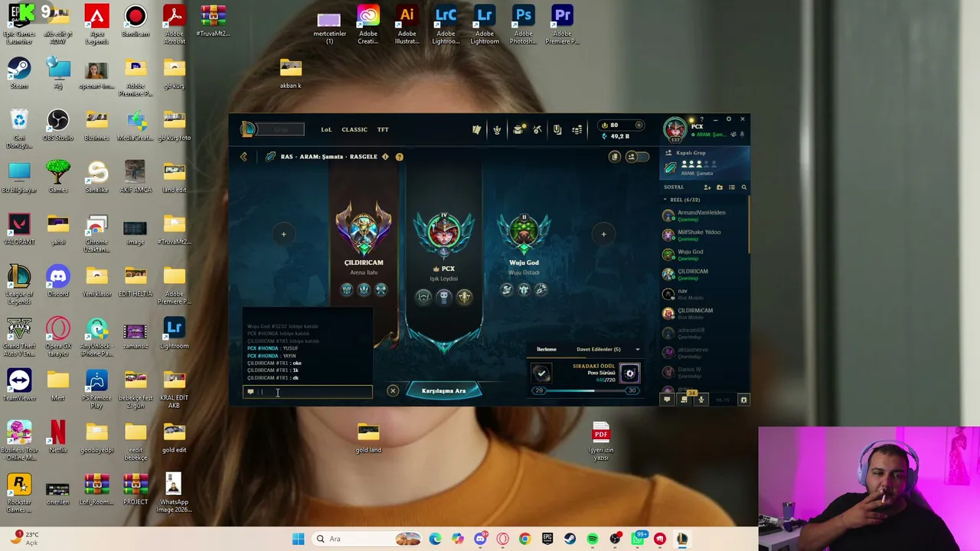This screenshot has width=980, height=551.
Task: Select the OBS Studio desktop icon
Action: point(58,126)
